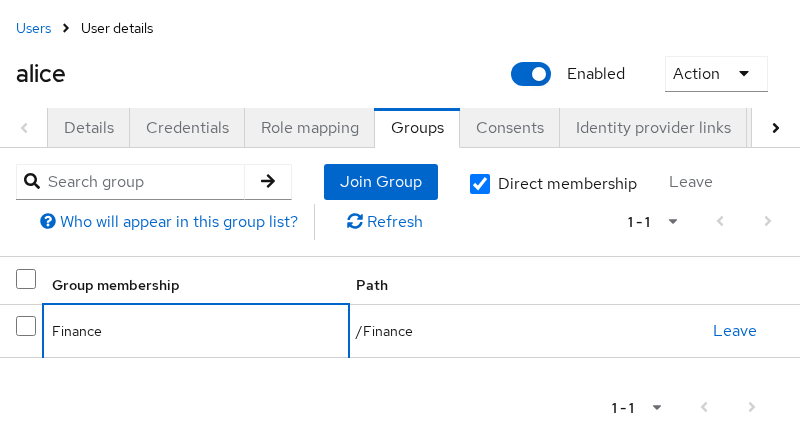Click the Path column header

tap(372, 285)
